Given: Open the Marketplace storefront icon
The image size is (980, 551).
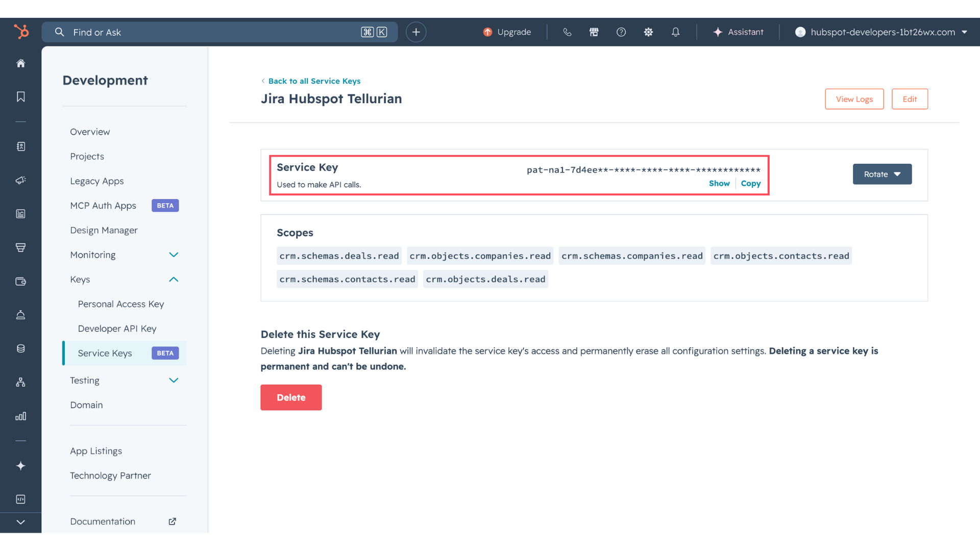Looking at the screenshot, I should click(x=594, y=32).
